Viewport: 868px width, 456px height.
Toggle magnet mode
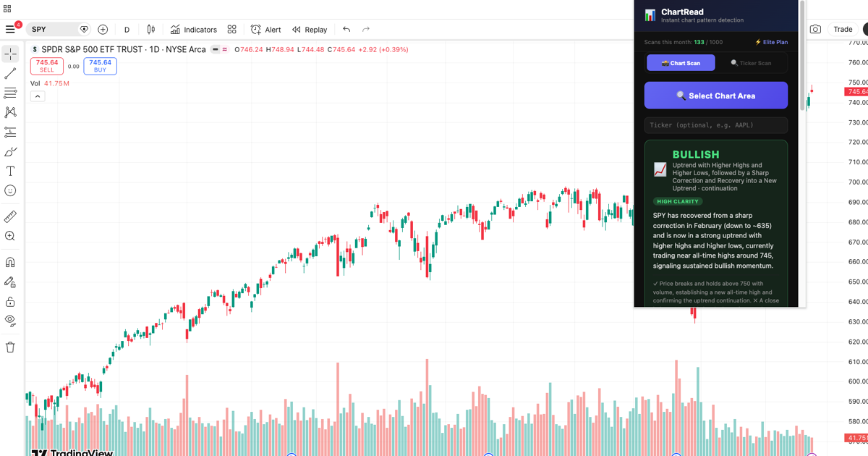[x=10, y=263]
